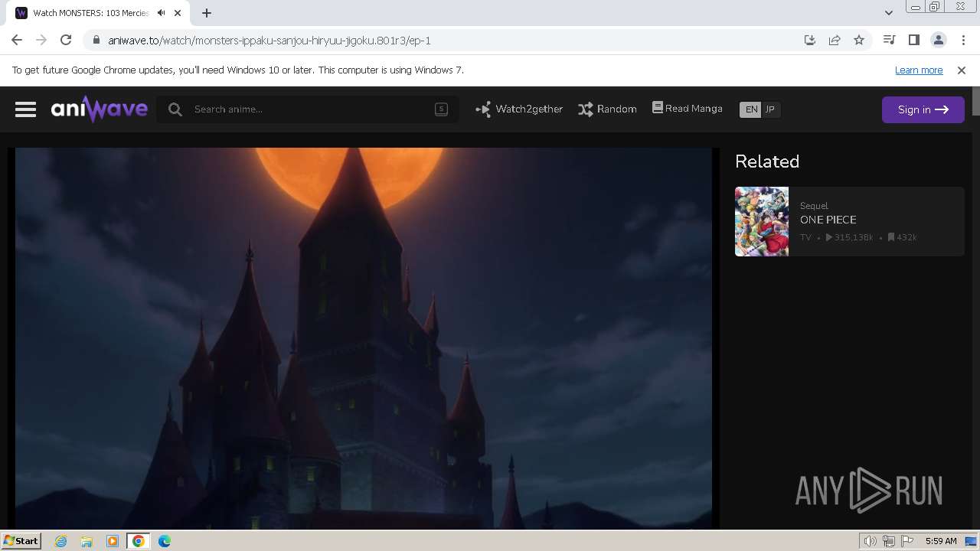Open network tray icon
The height and width of the screenshot is (551, 980).
point(889,541)
